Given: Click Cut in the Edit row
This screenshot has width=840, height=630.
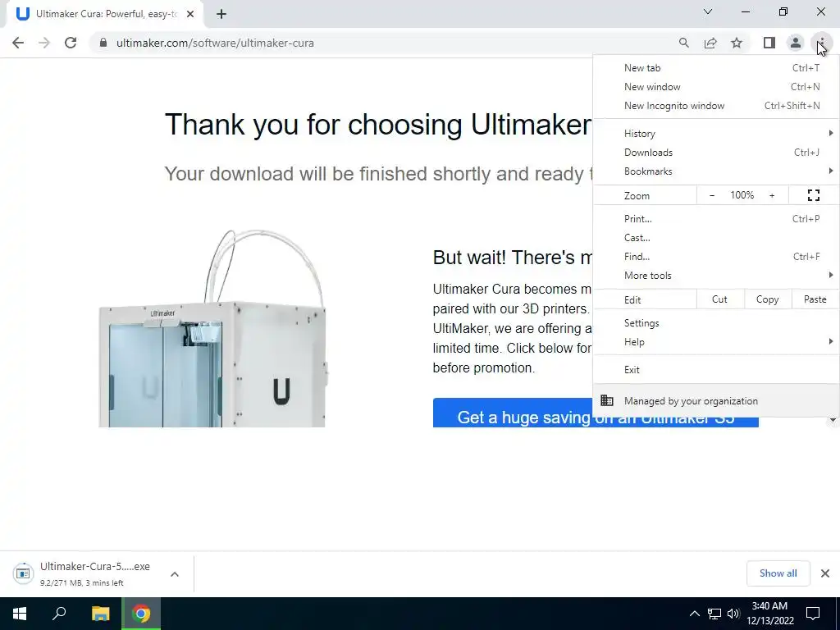Looking at the screenshot, I should tap(720, 299).
